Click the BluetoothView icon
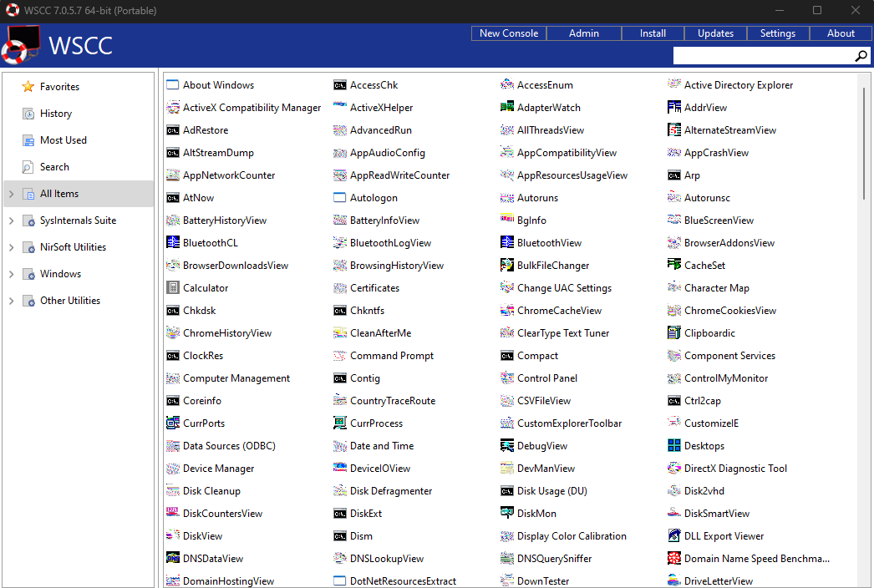The image size is (874, 588). click(506, 242)
